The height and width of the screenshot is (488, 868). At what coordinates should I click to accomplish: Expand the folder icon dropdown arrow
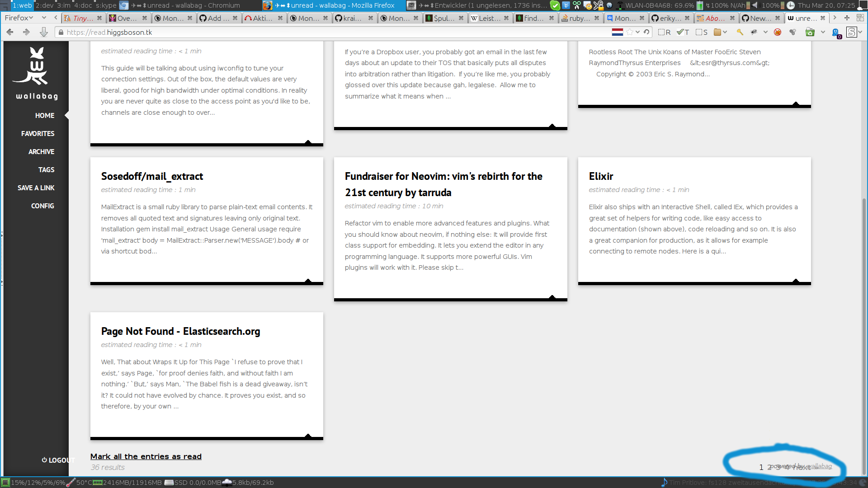point(725,32)
